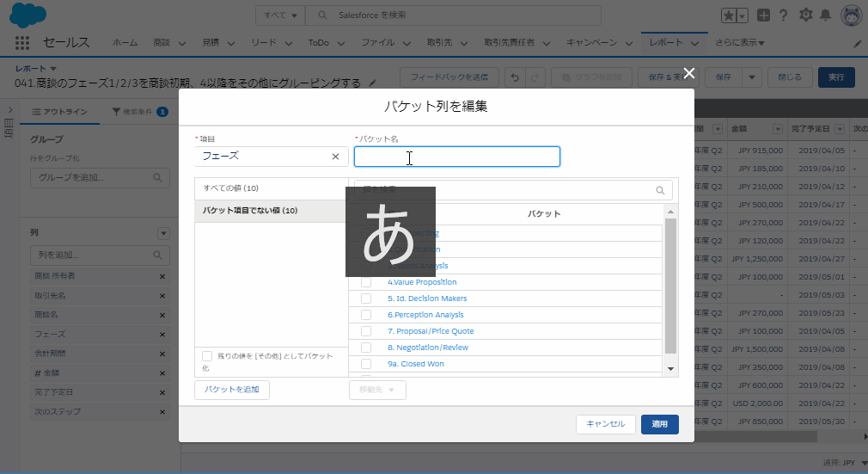Click the フィードバックを送信 button
This screenshot has width=868, height=474.
[x=449, y=77]
